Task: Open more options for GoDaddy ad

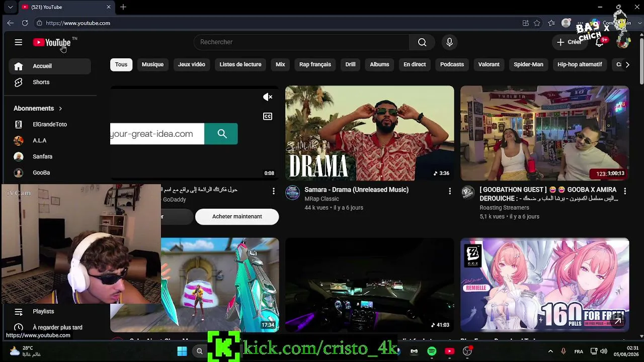Action: [274, 191]
